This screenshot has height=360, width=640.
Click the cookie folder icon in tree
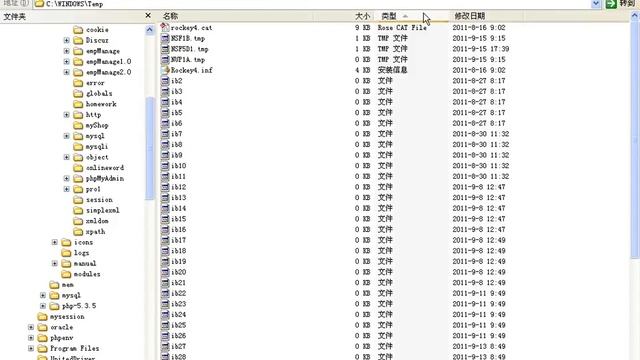point(78,29)
